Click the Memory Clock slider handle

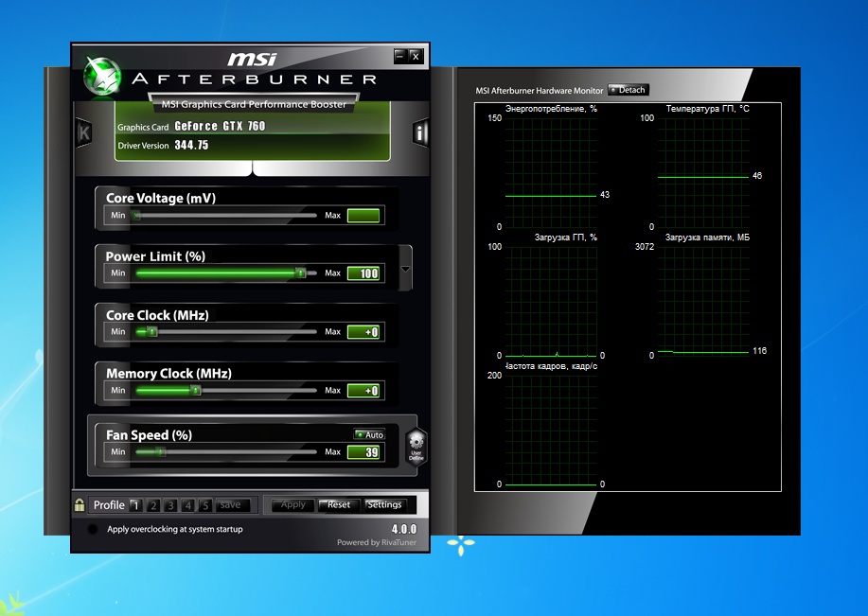[x=195, y=390]
